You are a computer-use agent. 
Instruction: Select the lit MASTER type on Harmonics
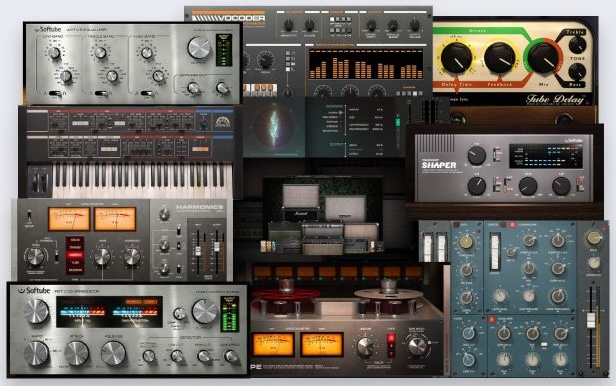75,255
